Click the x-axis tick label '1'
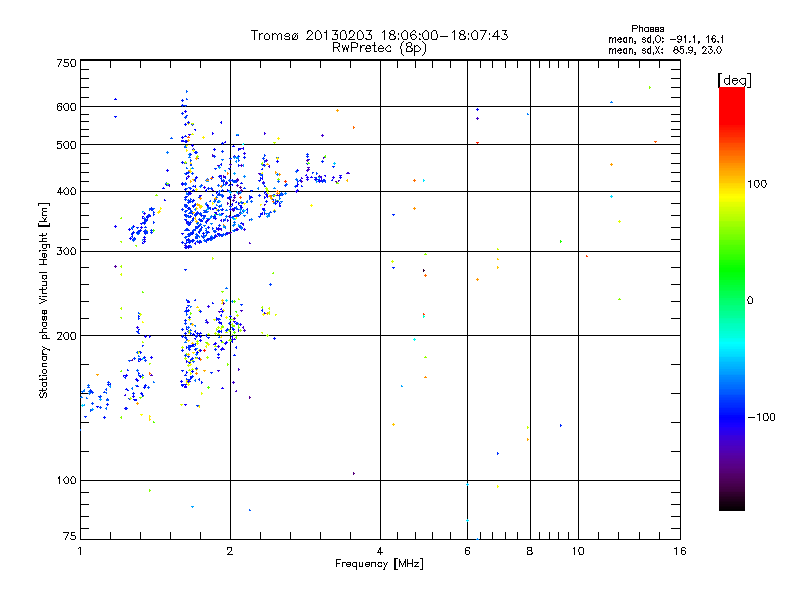800x600 pixels. (80, 551)
